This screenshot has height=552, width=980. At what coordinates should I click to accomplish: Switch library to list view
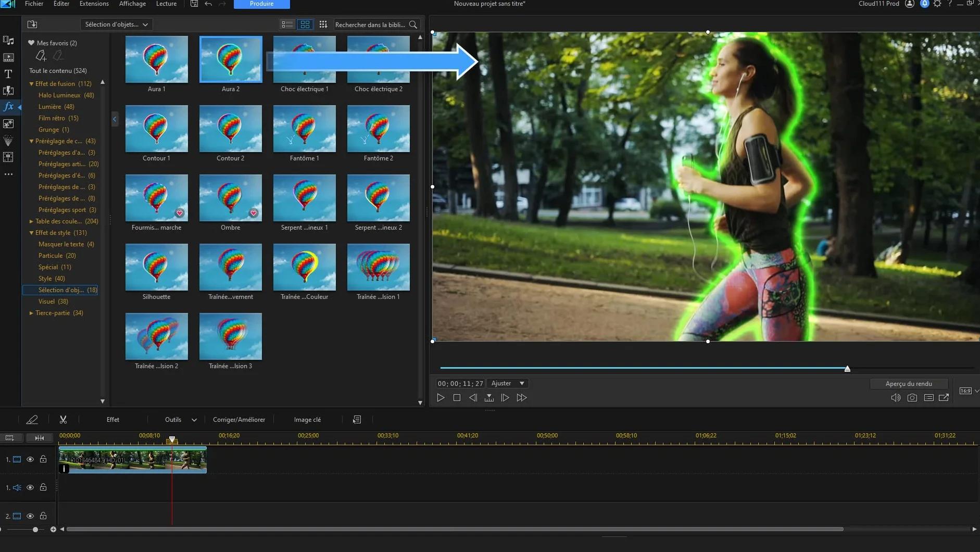287,24
